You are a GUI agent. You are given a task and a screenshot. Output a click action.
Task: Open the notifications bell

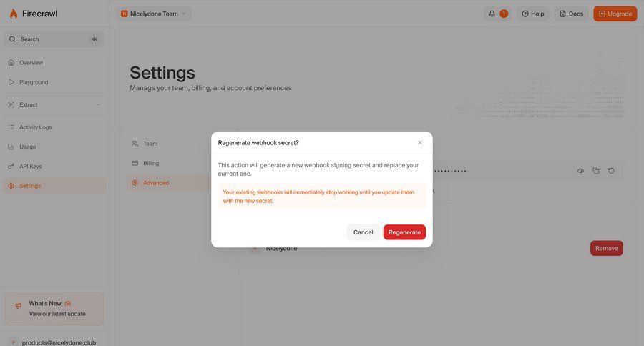(492, 14)
